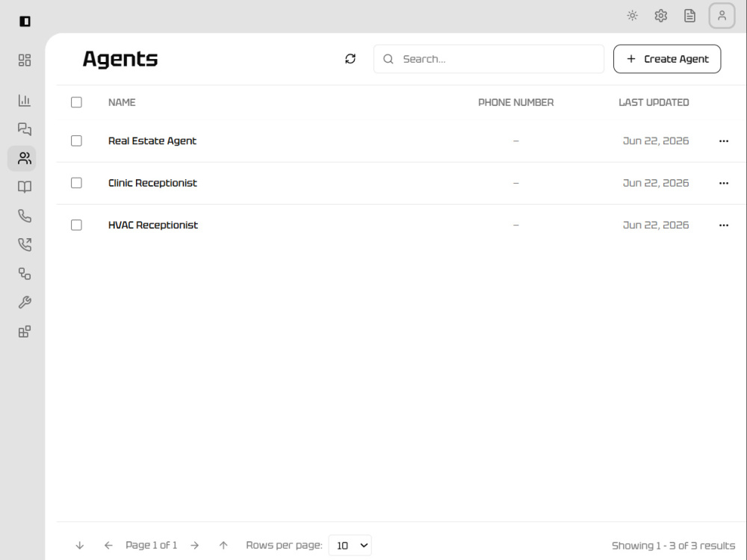Toggle the sidebar panel icon
747x560 pixels.
coord(25,22)
